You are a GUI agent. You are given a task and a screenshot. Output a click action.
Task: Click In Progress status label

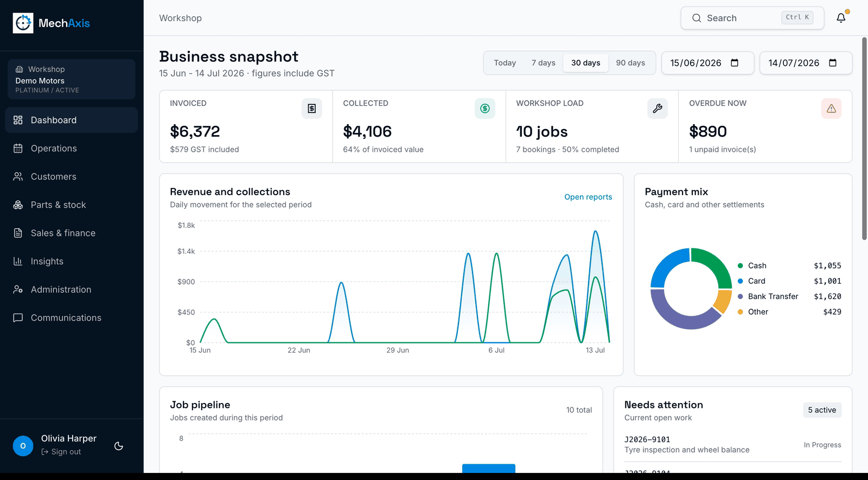(x=822, y=445)
